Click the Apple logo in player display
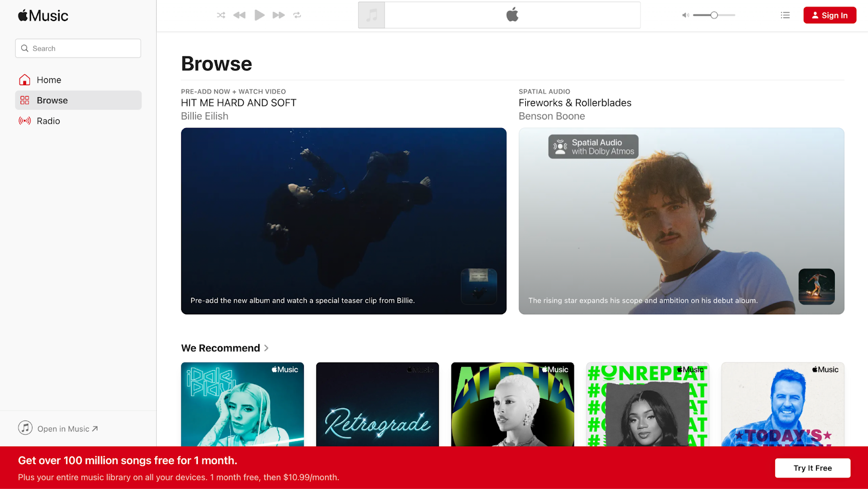 [x=512, y=15]
